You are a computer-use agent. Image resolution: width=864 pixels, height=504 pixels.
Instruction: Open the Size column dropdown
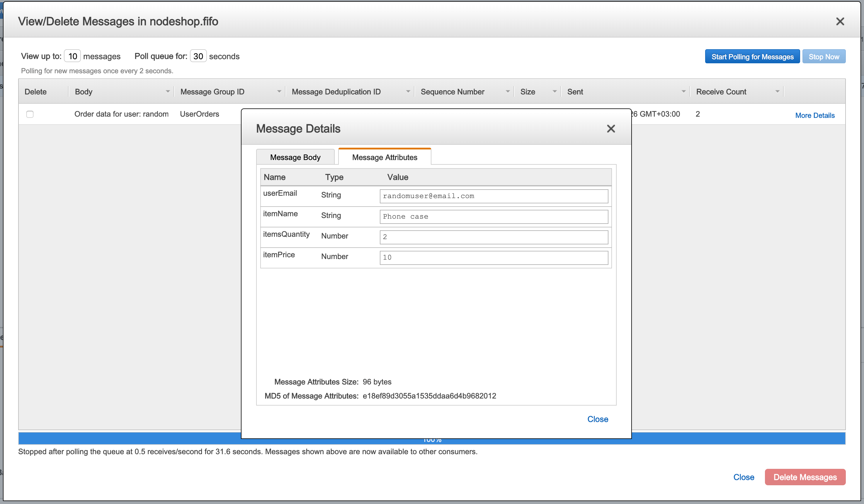click(555, 91)
